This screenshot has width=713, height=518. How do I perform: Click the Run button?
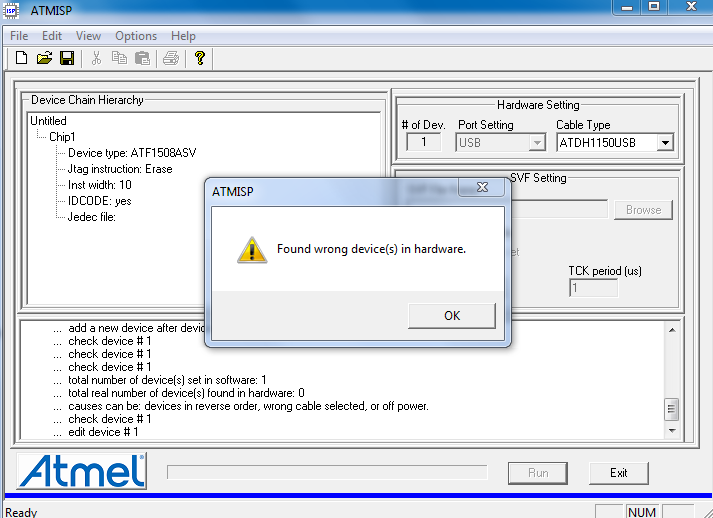pos(538,473)
